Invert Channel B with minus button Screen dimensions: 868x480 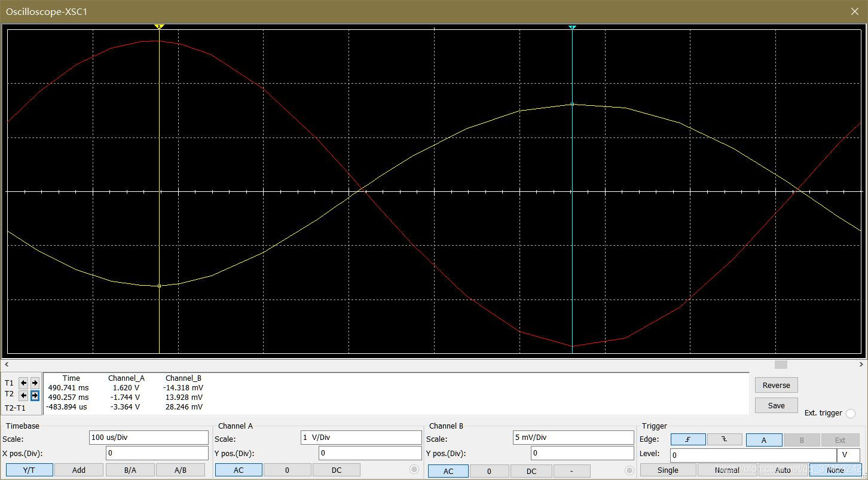(571, 471)
